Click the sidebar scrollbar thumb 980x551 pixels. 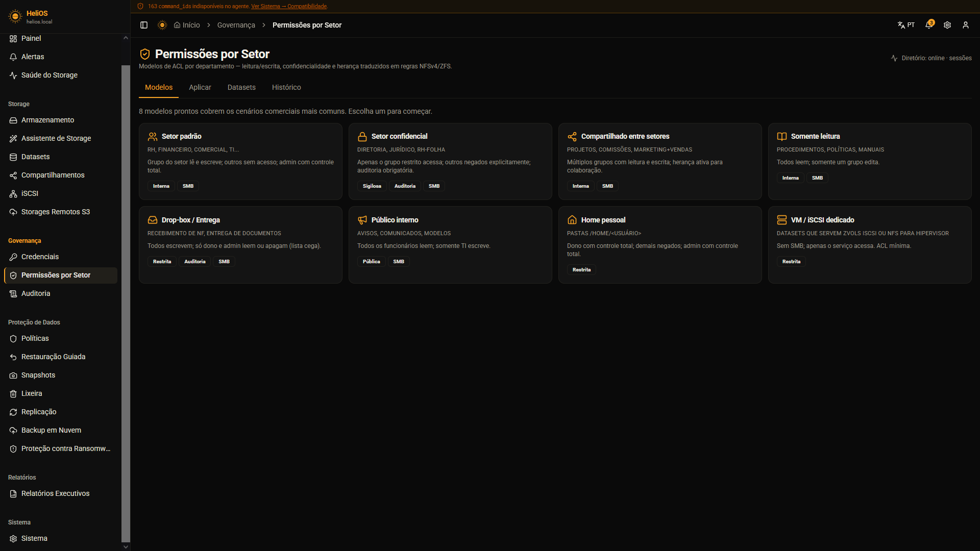[x=126, y=304]
